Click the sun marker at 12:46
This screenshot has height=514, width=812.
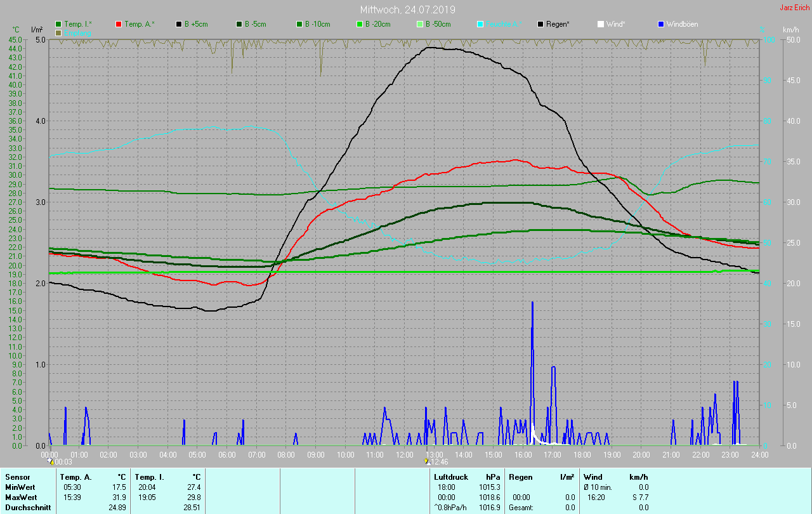428,461
